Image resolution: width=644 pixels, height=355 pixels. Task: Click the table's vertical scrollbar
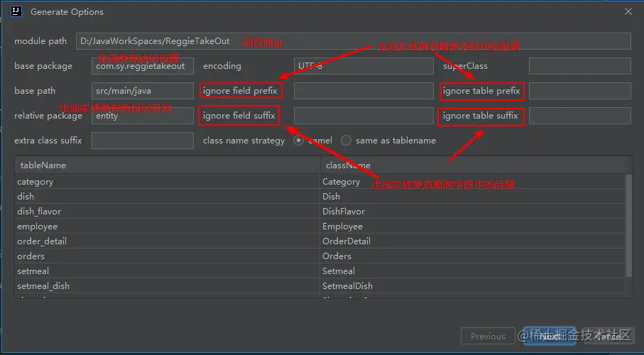point(629,226)
